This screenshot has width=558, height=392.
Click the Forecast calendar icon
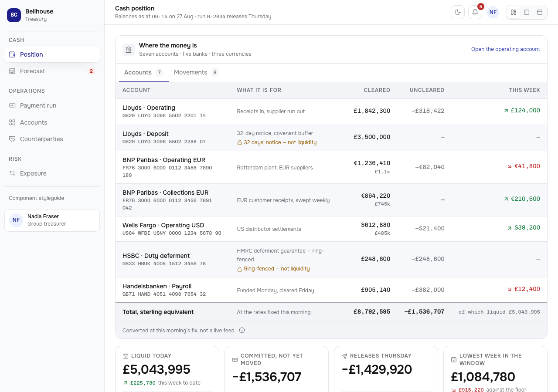(x=12, y=71)
